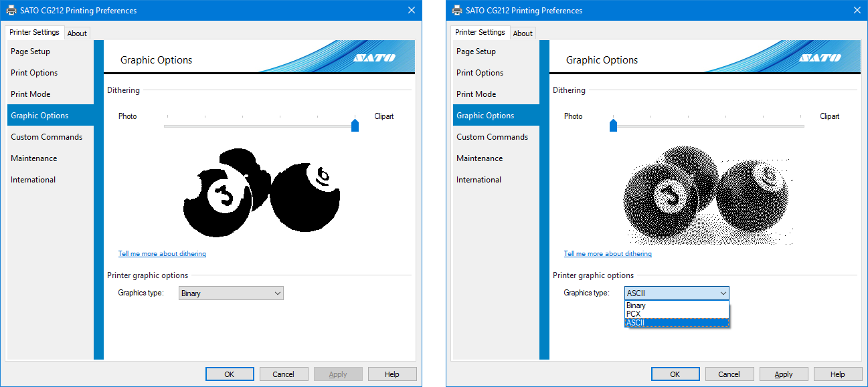868x387 pixels.
Task: Go to Print Options in the Binary window
Action: (x=50, y=73)
